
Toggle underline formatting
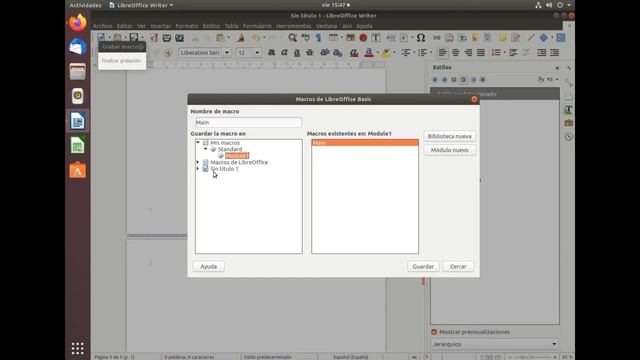(297, 53)
